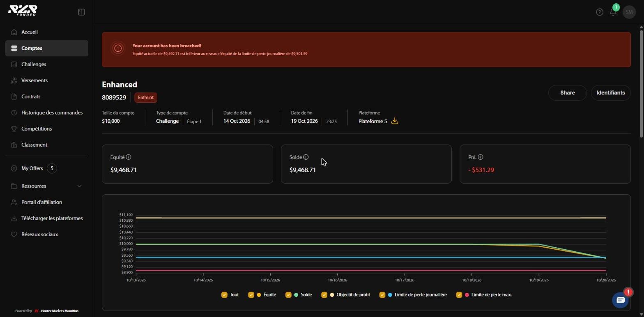644x317 pixels.
Task: Open the Challenges sidebar item
Action: [x=47, y=64]
